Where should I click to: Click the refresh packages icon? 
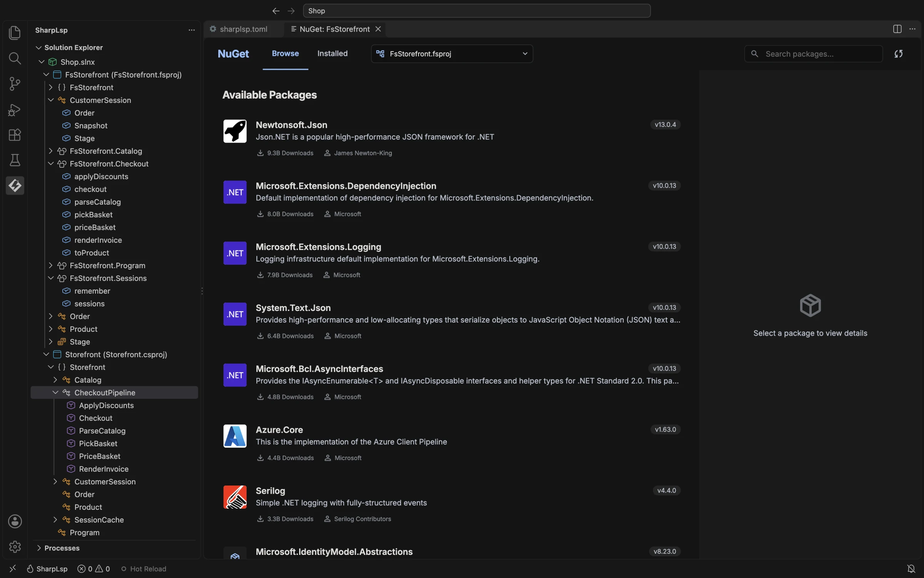pos(898,54)
